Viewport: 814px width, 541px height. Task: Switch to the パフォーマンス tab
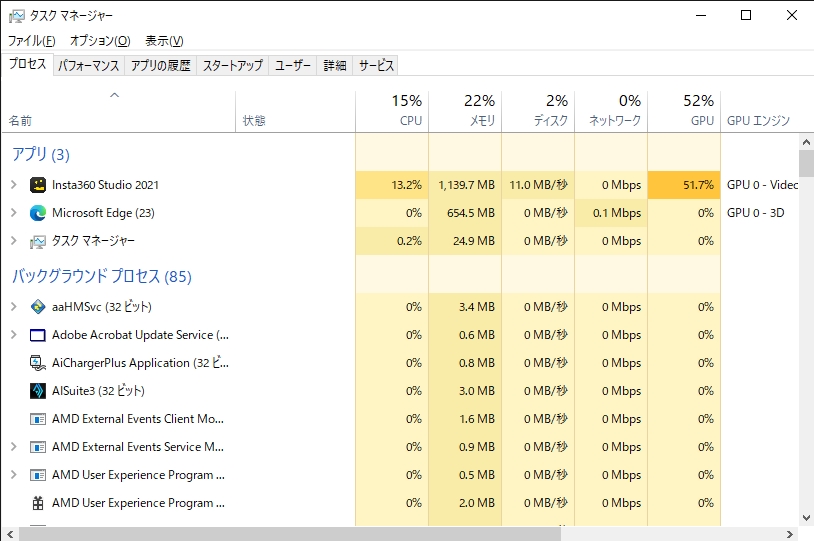88,66
